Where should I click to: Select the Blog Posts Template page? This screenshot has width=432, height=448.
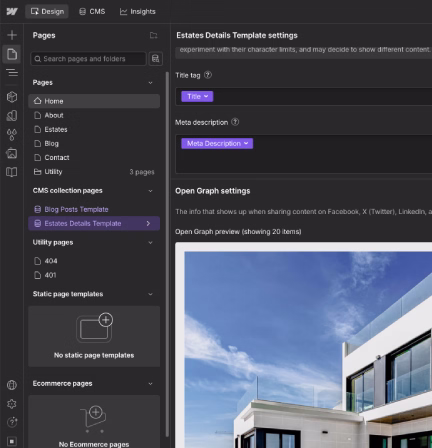(x=94, y=209)
